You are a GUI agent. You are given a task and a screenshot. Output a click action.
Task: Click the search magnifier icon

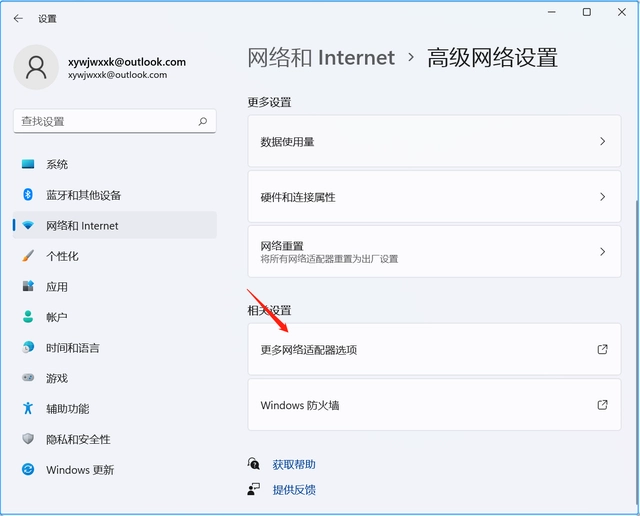[202, 121]
